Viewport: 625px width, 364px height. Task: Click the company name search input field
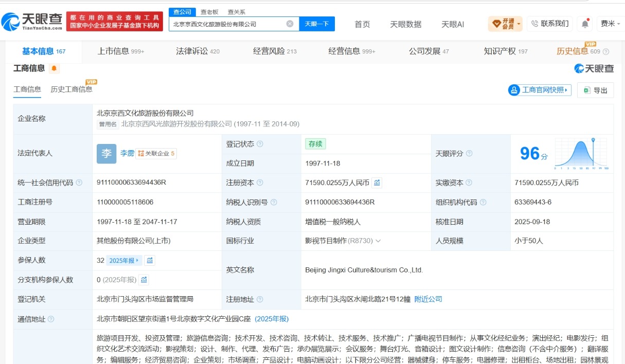(x=228, y=24)
